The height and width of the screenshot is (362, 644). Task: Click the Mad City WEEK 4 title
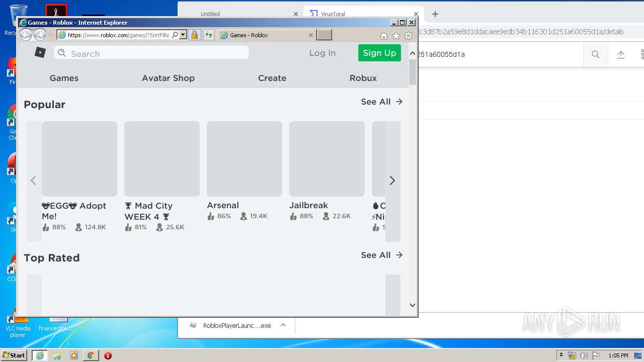pos(149,211)
